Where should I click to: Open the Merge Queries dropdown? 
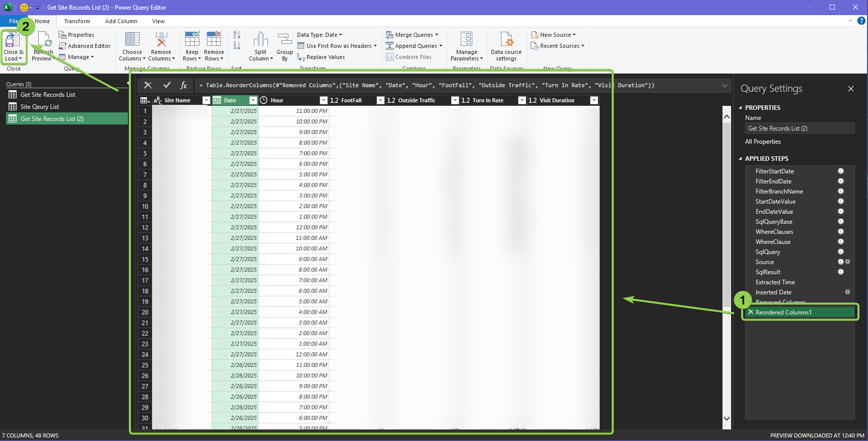click(412, 35)
